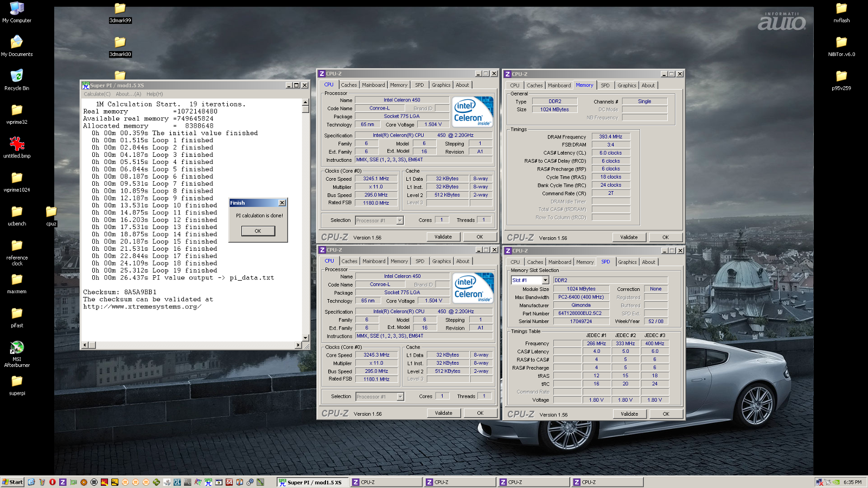Click the Part Number 64T128000EU2.5C2 field

coord(580,313)
